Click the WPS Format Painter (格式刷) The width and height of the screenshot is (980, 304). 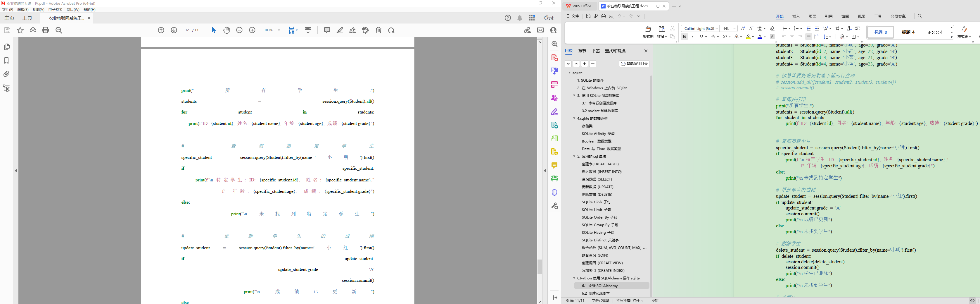[648, 32]
